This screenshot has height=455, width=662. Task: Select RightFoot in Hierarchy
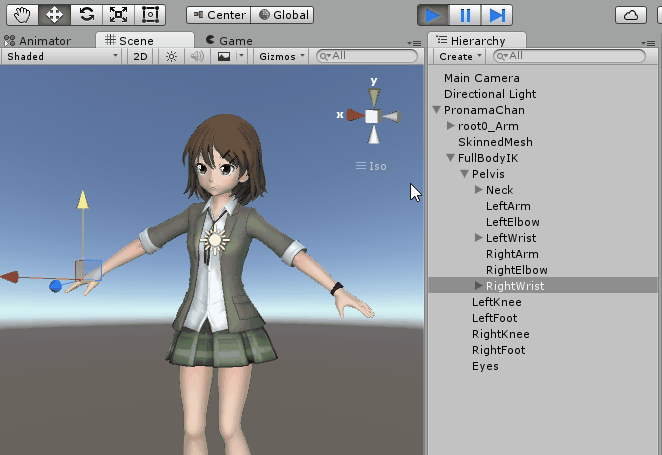pos(498,350)
